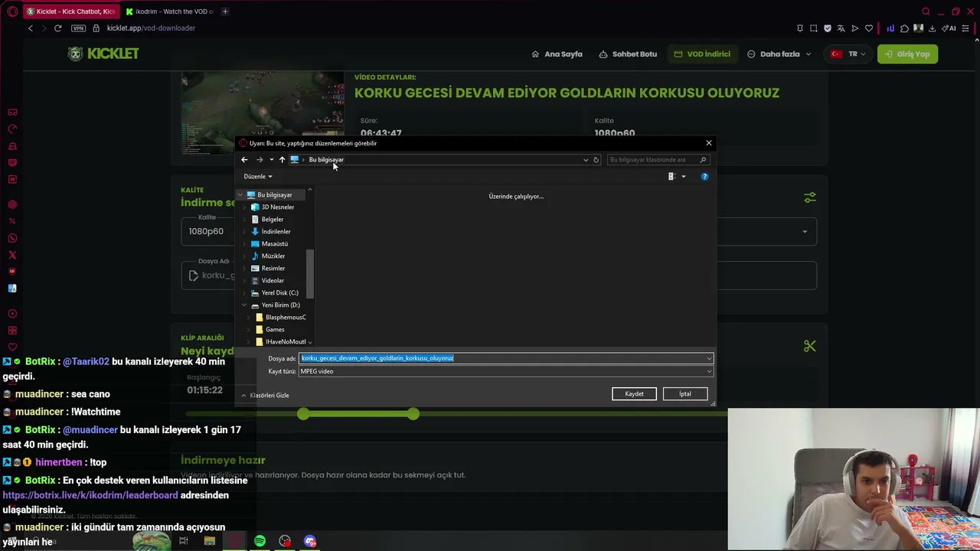Click the KICKLET logo link
980x551 pixels.
pyautogui.click(x=103, y=54)
